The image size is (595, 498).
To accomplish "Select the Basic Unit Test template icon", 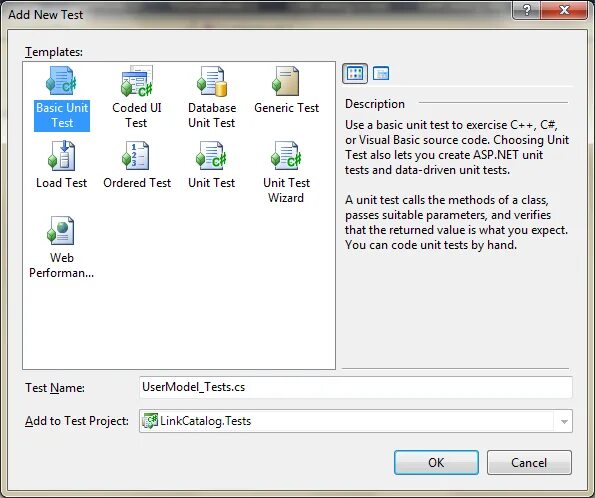I will (x=61, y=80).
